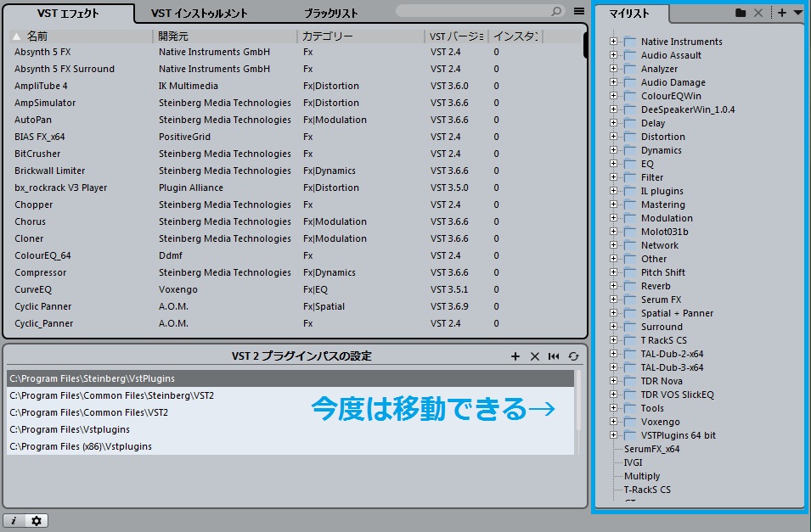811x532 pixels.
Task: Select the BIAS FX_x64 plug-in row
Action: click(x=296, y=137)
